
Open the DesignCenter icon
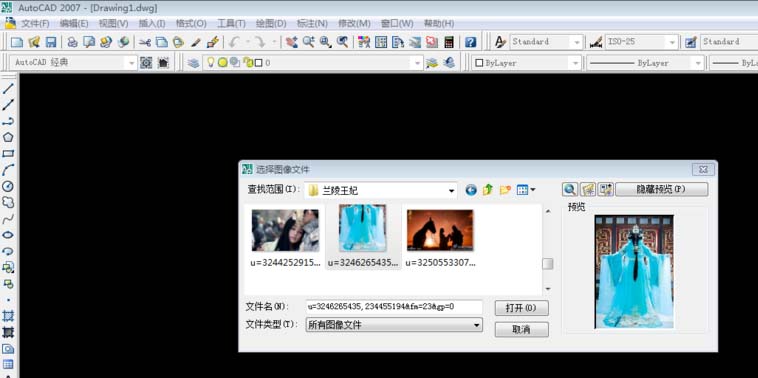381,42
